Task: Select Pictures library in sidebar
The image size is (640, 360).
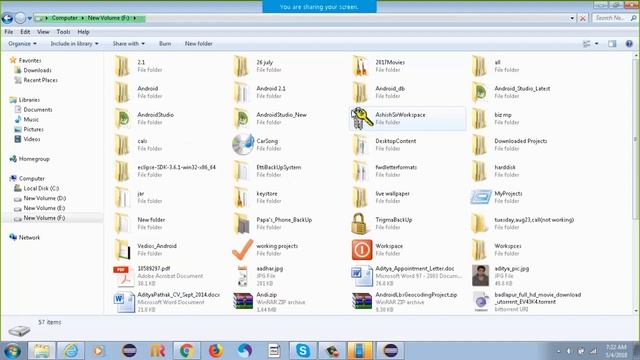Action: tap(33, 129)
